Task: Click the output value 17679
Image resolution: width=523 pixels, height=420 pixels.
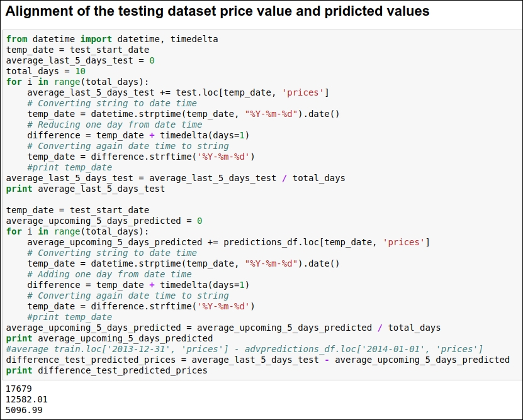Action: click(x=19, y=389)
